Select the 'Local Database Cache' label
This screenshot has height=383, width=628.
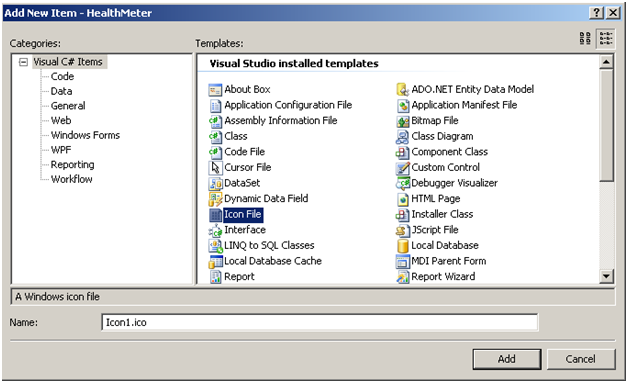[x=273, y=261]
